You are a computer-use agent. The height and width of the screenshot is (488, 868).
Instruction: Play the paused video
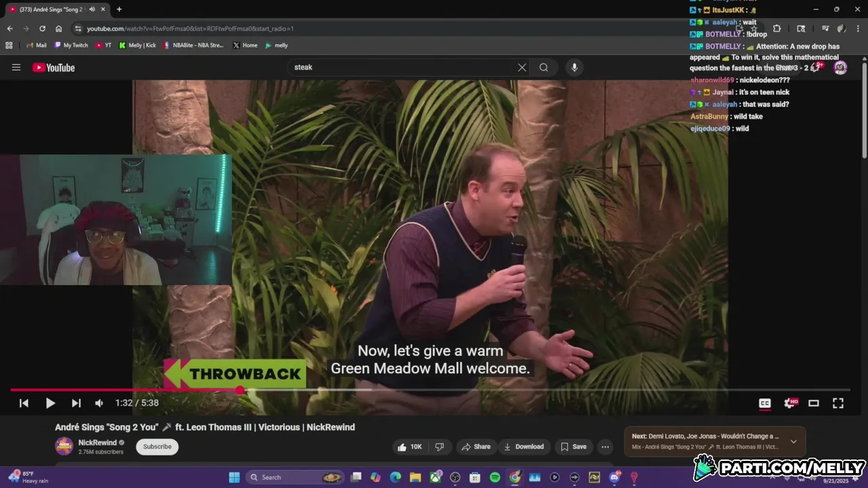point(50,403)
